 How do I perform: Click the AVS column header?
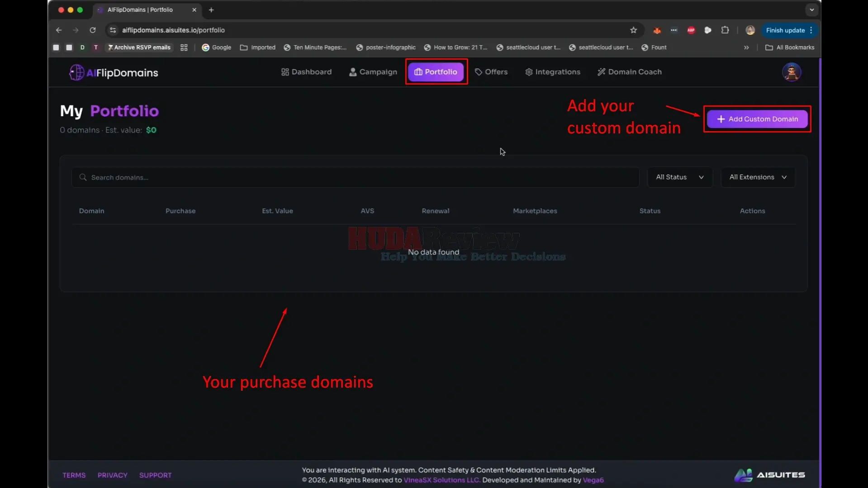point(367,211)
